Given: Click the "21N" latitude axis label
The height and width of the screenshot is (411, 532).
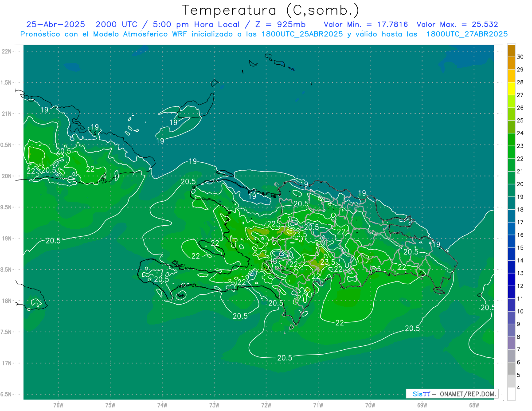Looking at the screenshot, I should click(x=7, y=114).
